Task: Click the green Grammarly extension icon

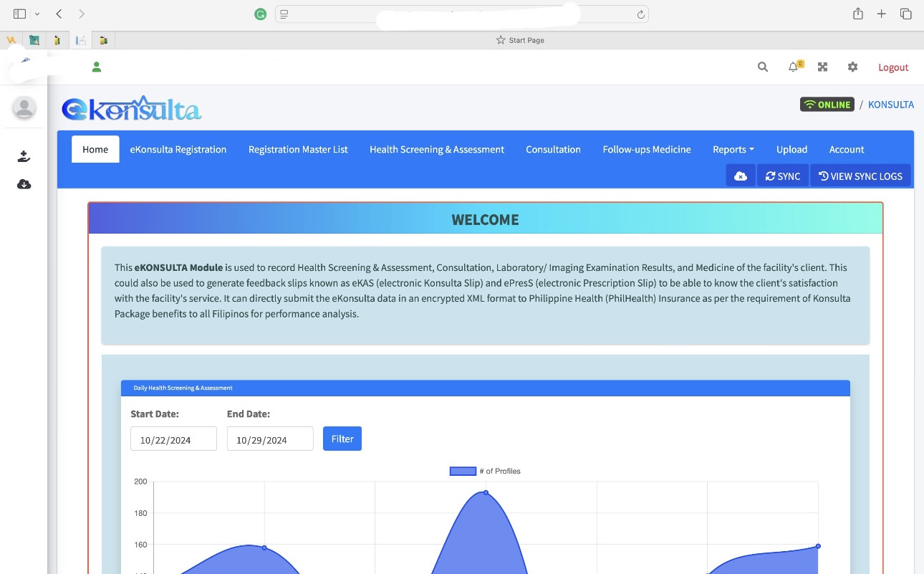Action: click(261, 14)
